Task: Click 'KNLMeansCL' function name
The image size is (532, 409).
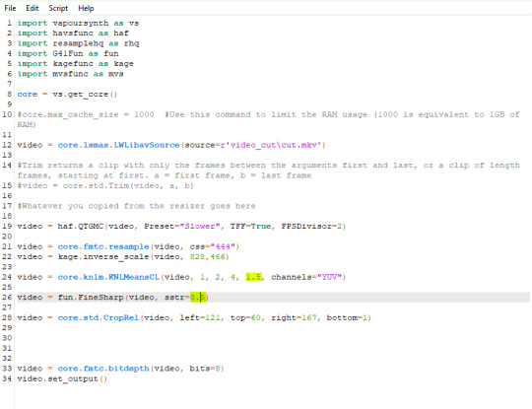Action: [x=134, y=277]
